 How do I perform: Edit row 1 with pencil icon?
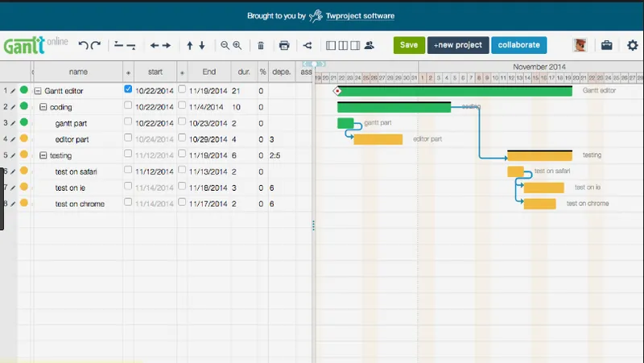[13, 91]
